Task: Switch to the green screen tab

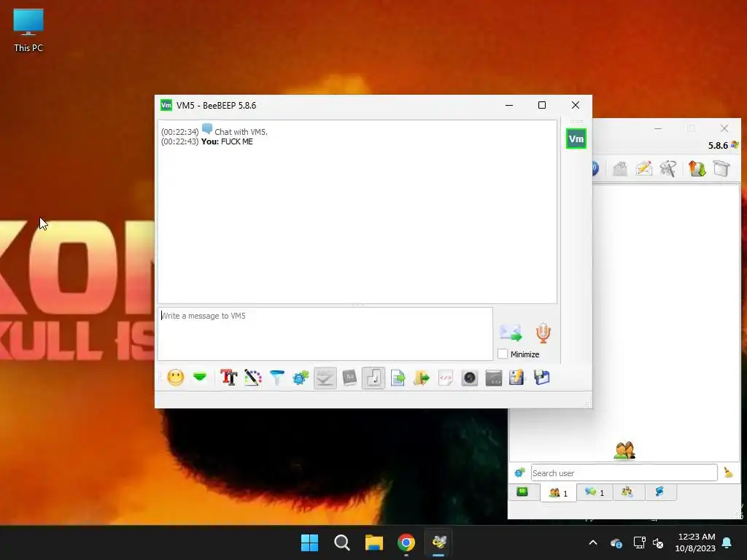Action: tap(522, 492)
